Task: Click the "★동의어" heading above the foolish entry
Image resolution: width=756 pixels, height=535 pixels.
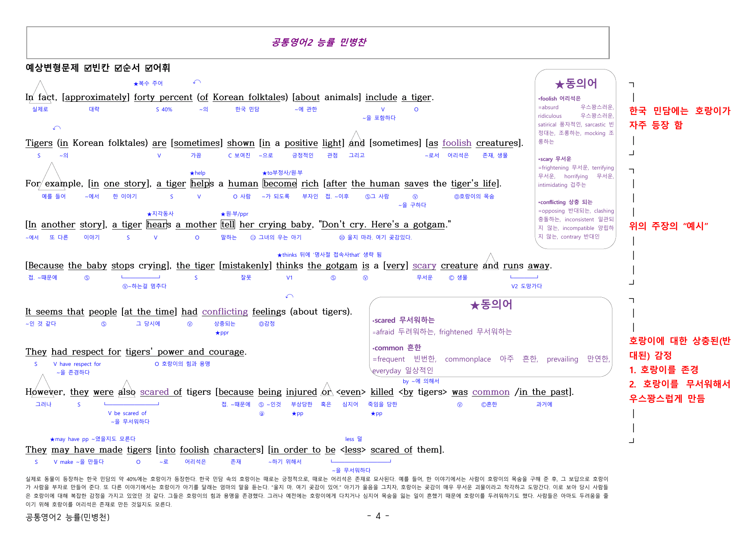Action: [576, 84]
